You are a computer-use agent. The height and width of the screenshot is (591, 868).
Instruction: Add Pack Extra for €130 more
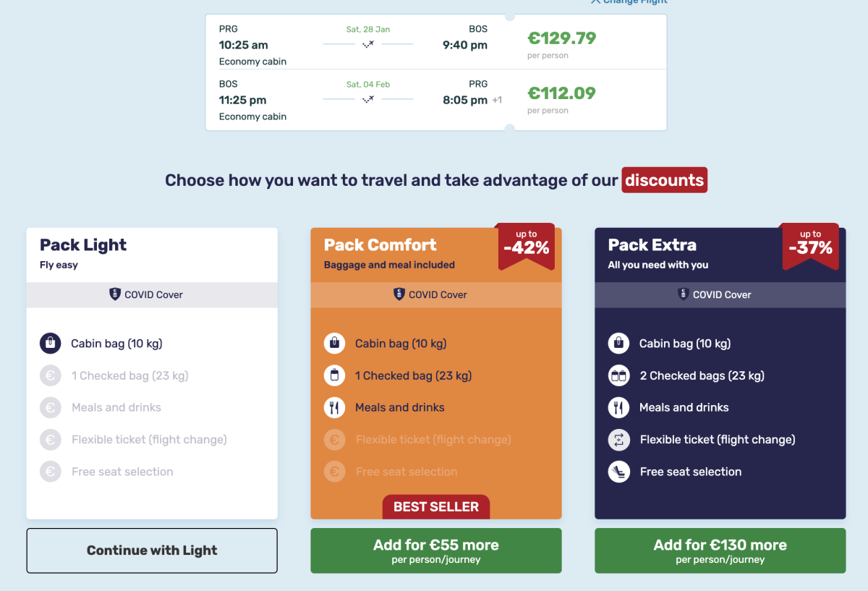[720, 550]
